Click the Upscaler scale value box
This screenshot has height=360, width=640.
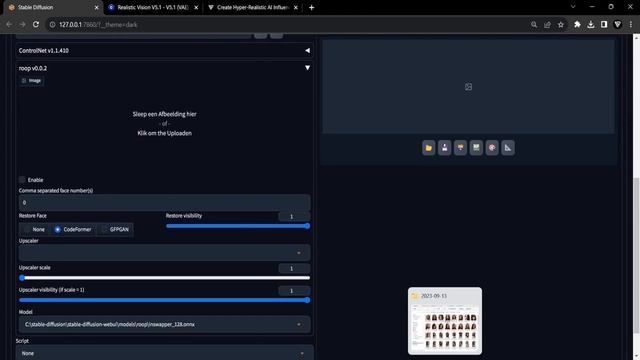pos(294,268)
